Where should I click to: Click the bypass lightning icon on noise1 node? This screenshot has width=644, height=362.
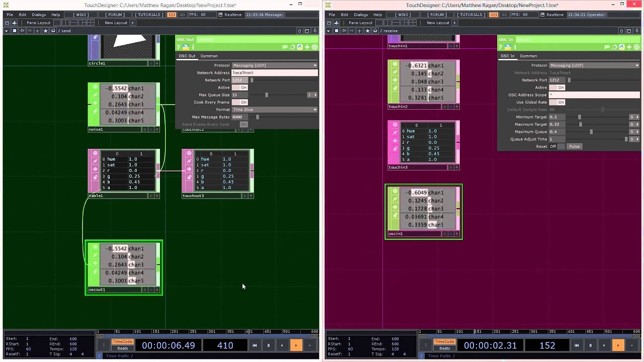tap(96, 95)
